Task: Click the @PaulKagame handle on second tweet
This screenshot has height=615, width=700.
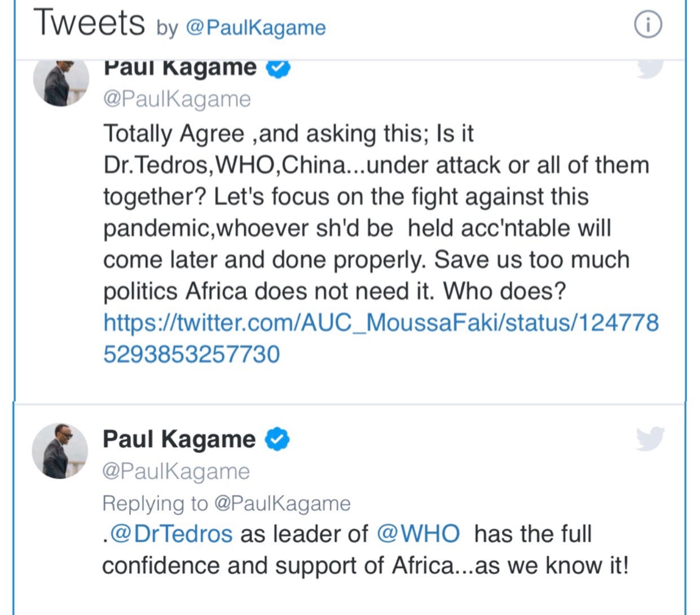Action: [176, 471]
